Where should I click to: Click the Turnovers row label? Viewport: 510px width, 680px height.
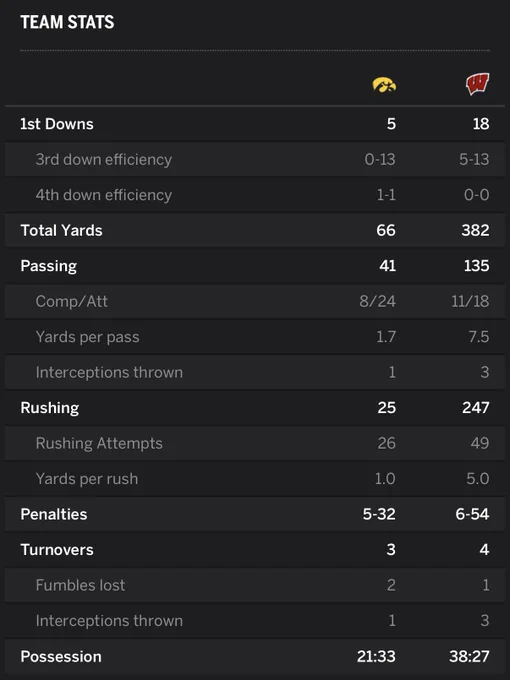pyautogui.click(x=57, y=550)
